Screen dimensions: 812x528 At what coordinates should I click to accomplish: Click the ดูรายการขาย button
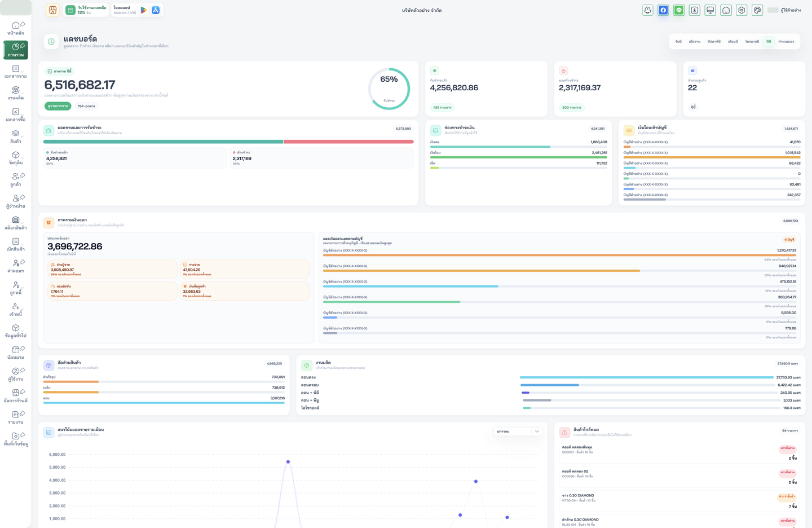click(58, 106)
